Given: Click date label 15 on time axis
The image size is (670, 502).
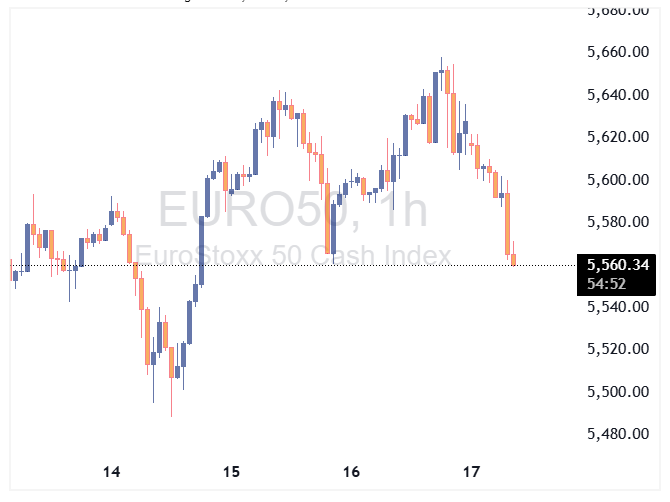Looking at the screenshot, I should [x=231, y=471].
